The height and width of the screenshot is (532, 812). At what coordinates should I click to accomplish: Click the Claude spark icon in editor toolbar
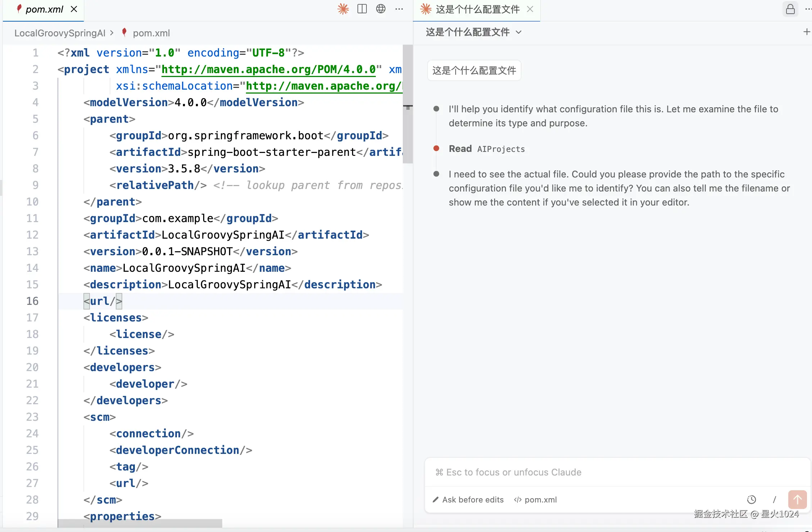pos(343,9)
